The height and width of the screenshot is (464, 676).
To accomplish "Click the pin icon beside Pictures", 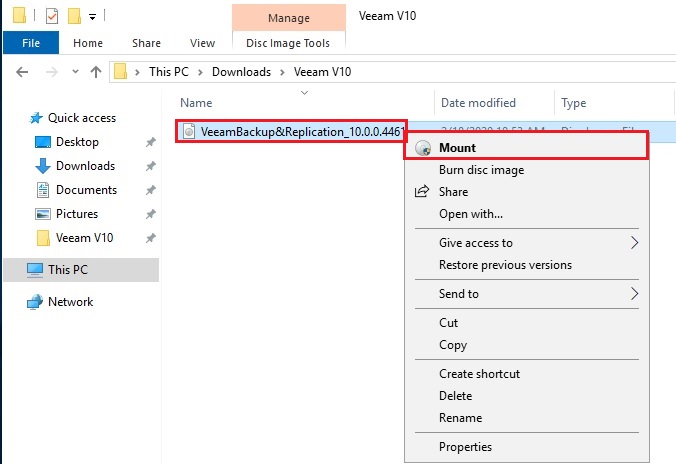I will [x=150, y=214].
